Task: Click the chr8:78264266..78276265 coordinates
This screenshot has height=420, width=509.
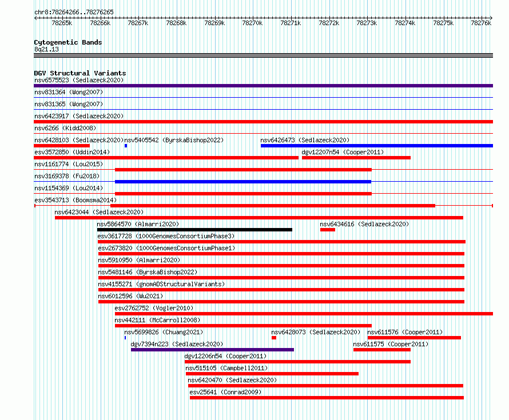Action: coord(74,12)
